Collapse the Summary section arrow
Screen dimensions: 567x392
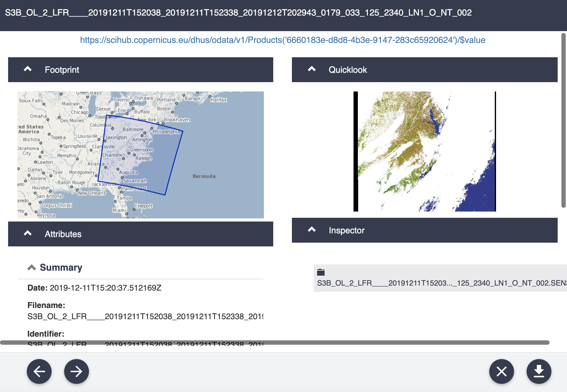(32, 268)
